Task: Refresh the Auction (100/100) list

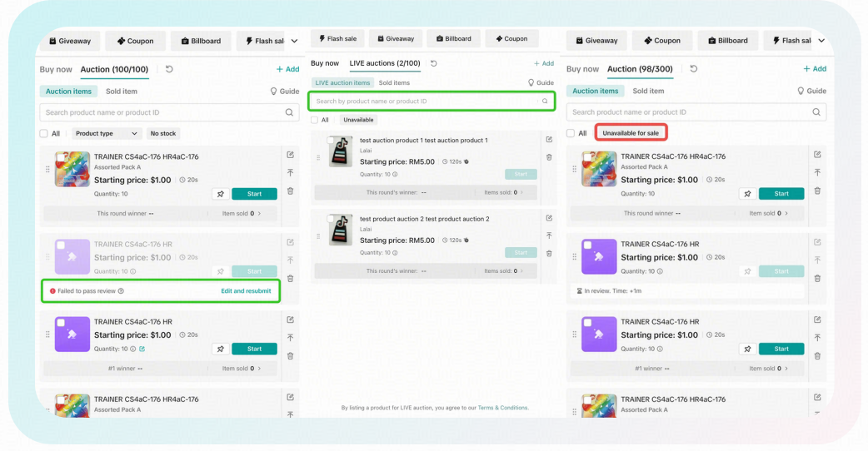Action: coord(169,69)
